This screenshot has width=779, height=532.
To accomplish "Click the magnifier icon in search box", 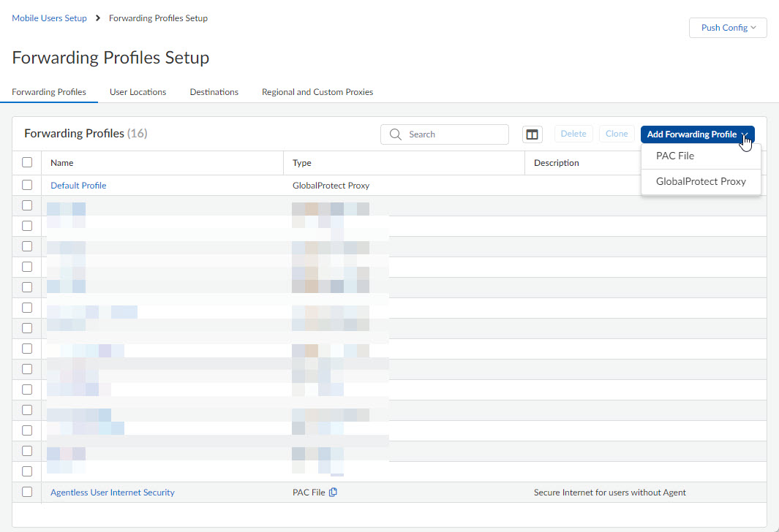I will click(396, 134).
